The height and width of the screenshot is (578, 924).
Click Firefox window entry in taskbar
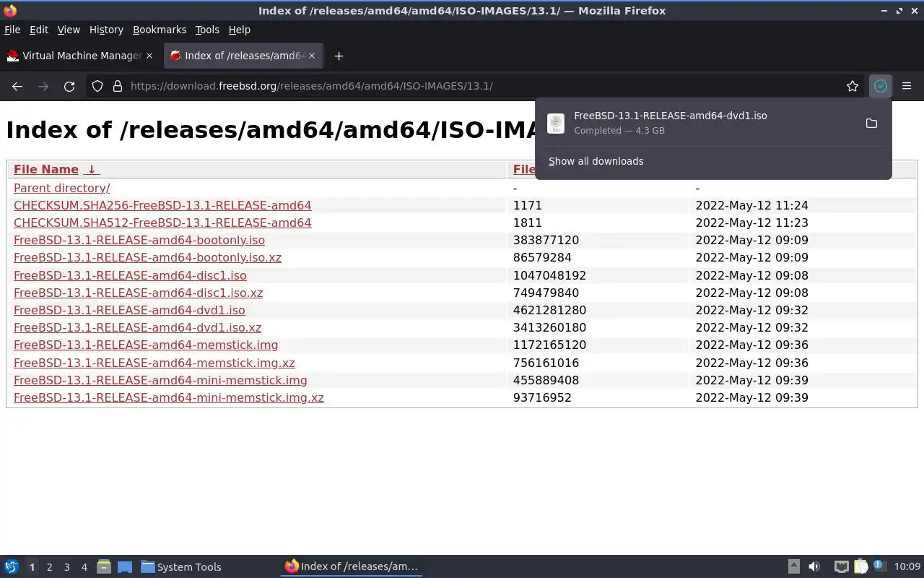click(x=352, y=567)
